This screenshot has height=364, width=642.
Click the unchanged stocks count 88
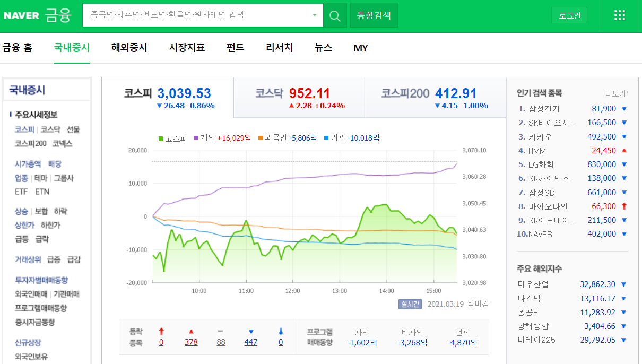point(221,342)
